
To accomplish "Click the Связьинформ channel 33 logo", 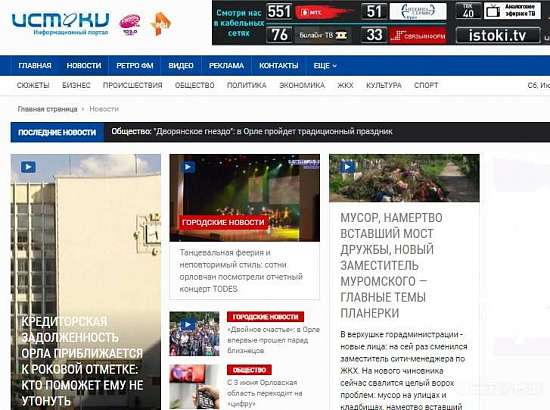I will (418, 35).
